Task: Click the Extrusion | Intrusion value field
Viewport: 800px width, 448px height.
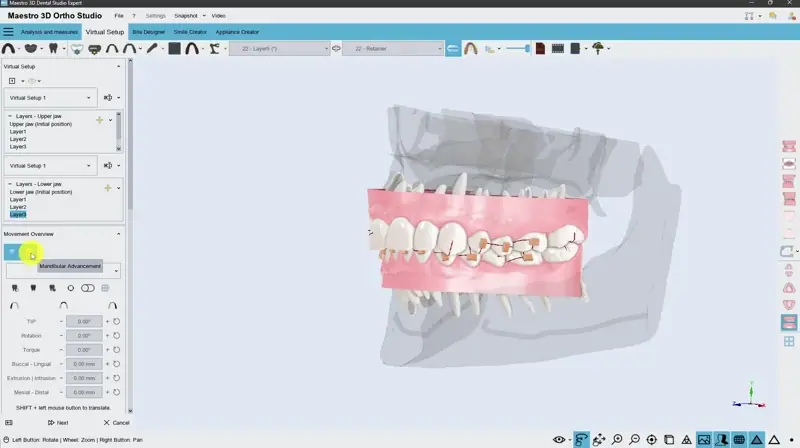Action: pyautogui.click(x=84, y=378)
